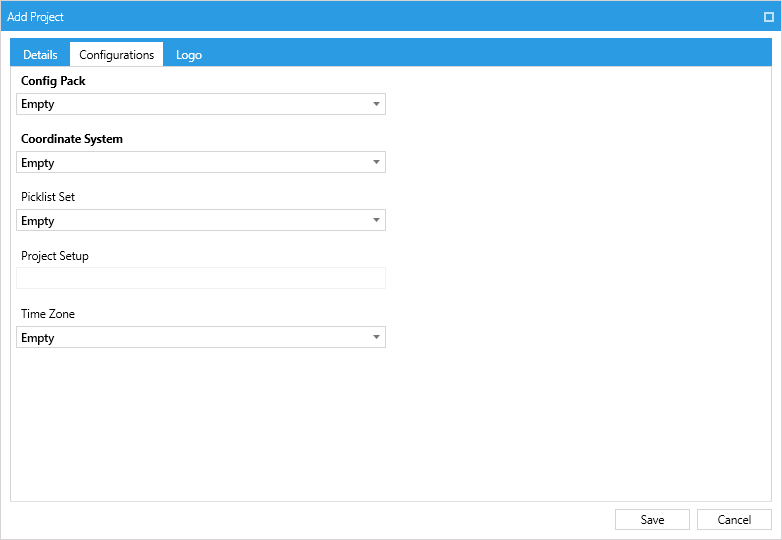Click the Empty value in Coordinate System
Viewport: 782px width, 540px height.
pos(38,163)
